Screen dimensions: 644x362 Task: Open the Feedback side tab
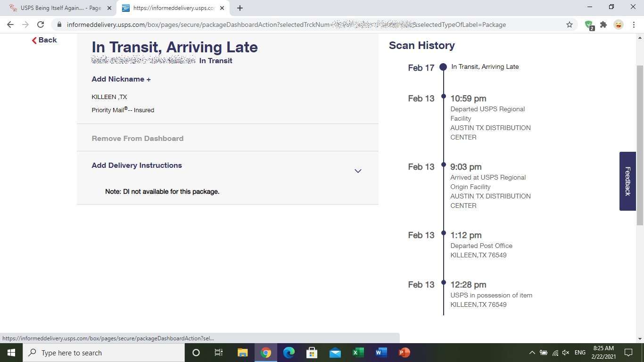pyautogui.click(x=627, y=181)
